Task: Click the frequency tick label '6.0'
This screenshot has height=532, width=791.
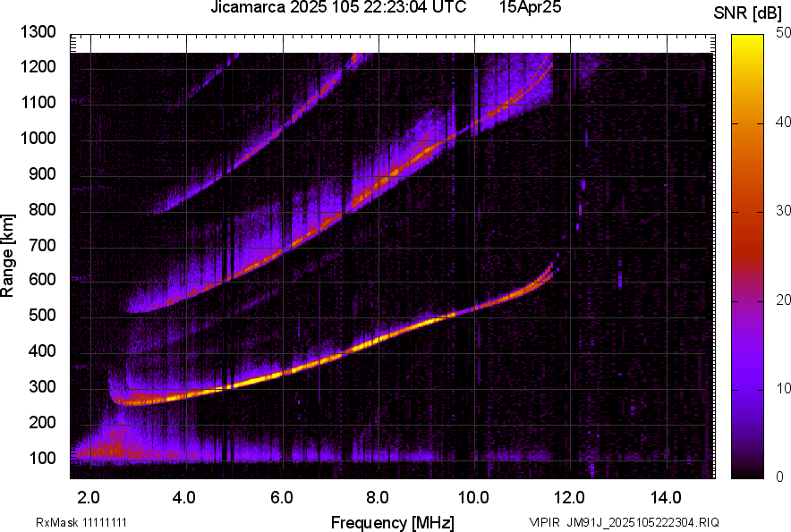Action: [x=282, y=498]
